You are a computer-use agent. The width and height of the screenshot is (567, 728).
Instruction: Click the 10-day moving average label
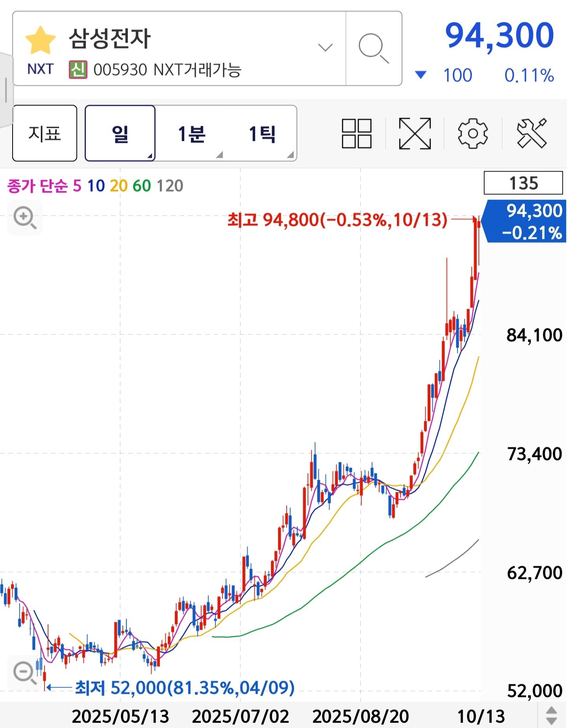pos(96,186)
